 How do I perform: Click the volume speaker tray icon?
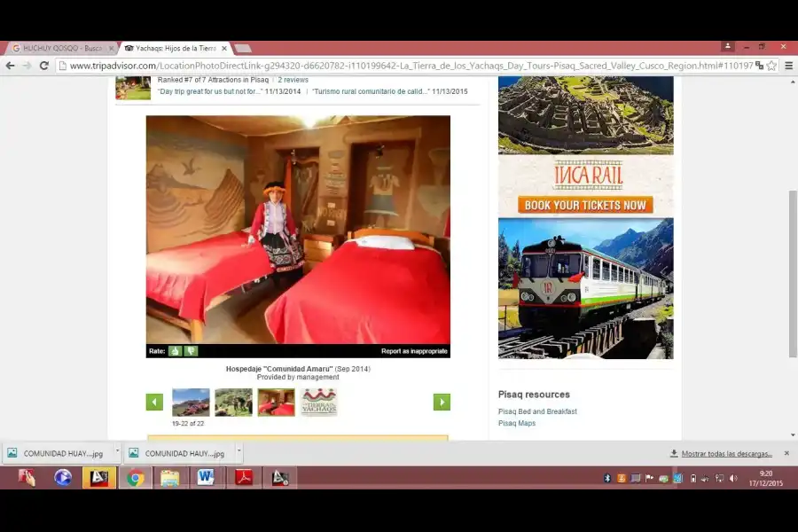point(733,478)
